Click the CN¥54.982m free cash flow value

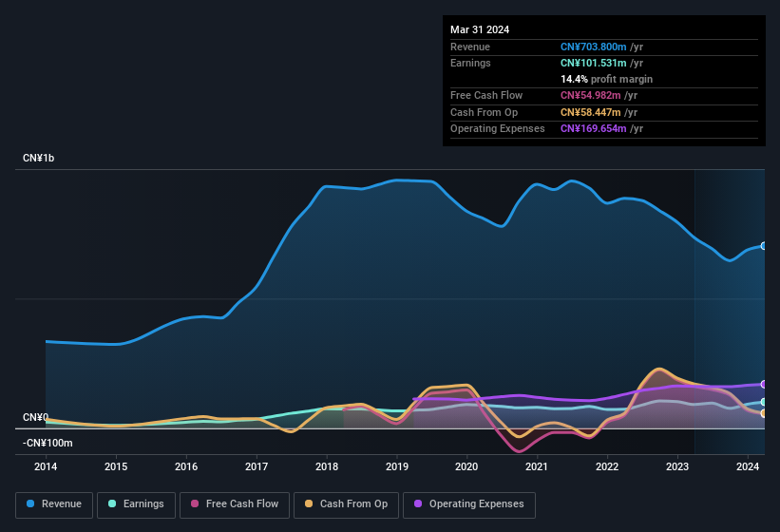click(x=591, y=95)
